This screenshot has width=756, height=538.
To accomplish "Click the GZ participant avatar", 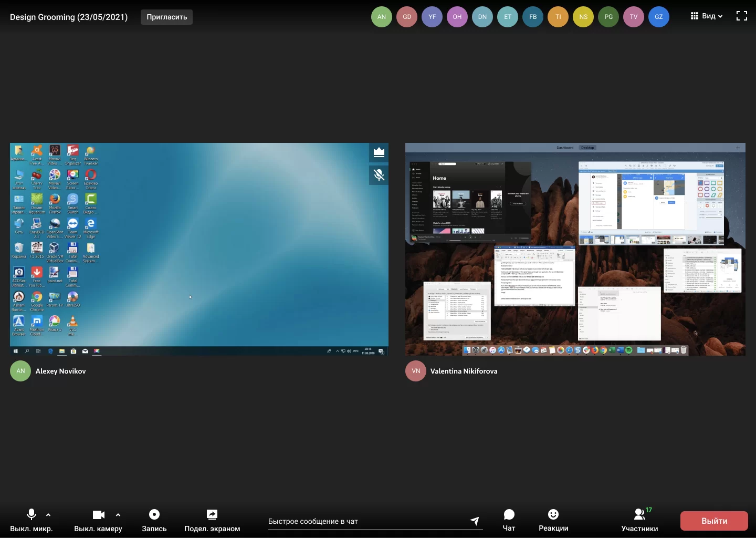I will point(659,17).
